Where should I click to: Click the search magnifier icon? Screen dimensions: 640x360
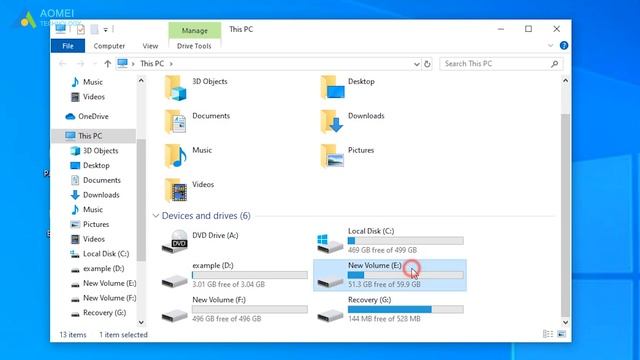[x=554, y=64]
